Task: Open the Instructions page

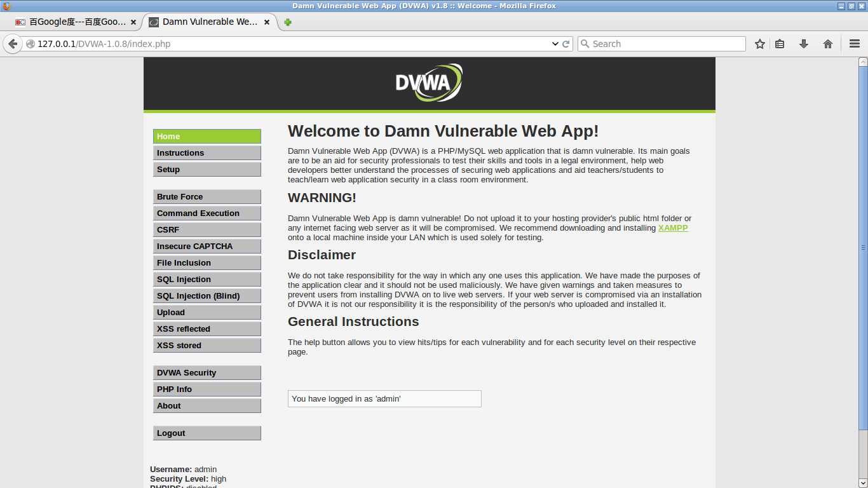Action: click(x=207, y=153)
